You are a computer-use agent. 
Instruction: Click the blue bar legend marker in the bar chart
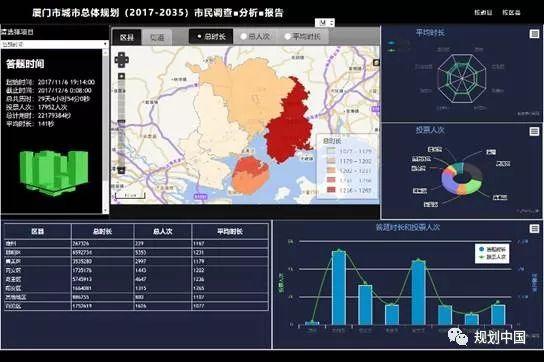pyautogui.click(x=481, y=249)
